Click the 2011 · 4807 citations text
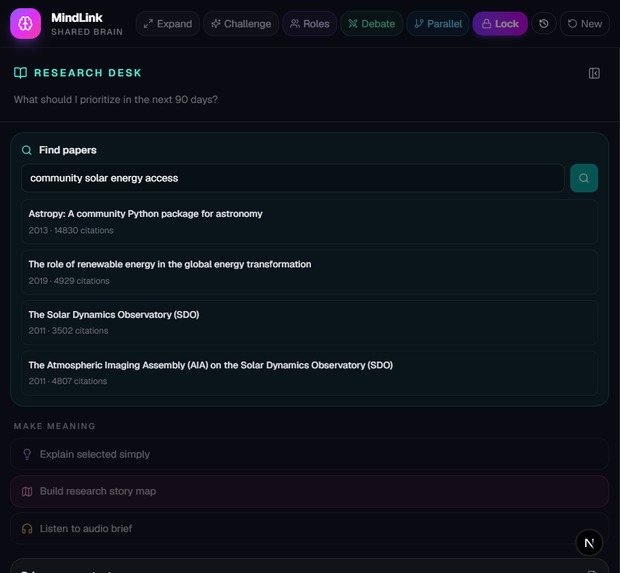The height and width of the screenshot is (573, 620). point(68,381)
